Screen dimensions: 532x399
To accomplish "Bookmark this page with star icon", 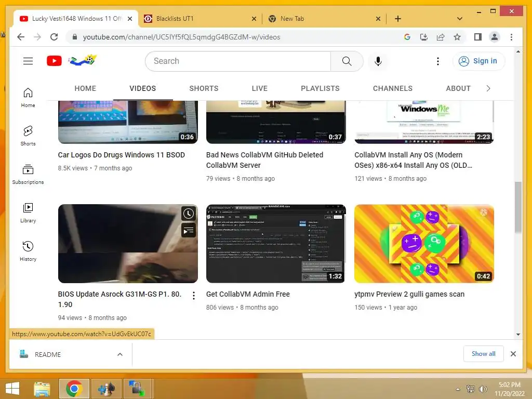I will click(x=457, y=37).
